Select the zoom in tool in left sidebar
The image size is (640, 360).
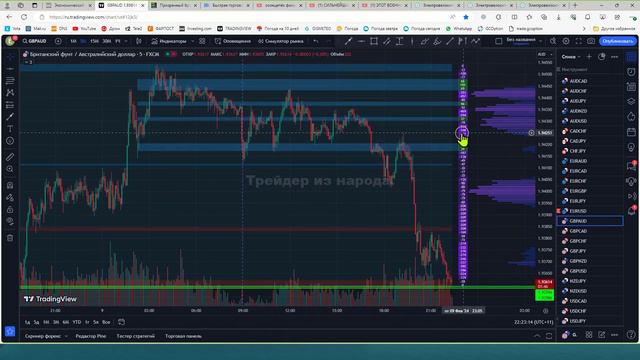(10, 169)
